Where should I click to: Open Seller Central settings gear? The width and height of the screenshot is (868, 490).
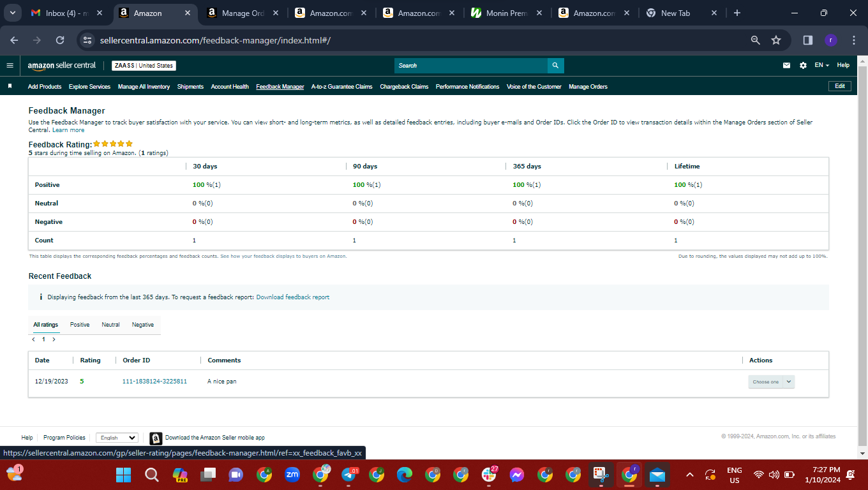pos(803,65)
